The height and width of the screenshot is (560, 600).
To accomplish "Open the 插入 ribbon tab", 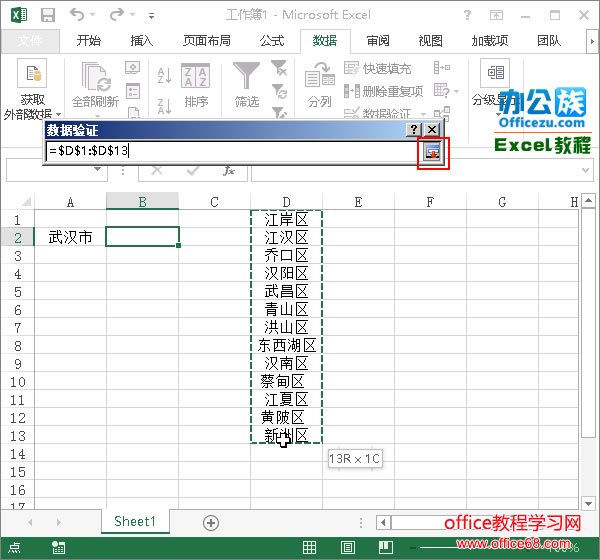I will tap(142, 41).
